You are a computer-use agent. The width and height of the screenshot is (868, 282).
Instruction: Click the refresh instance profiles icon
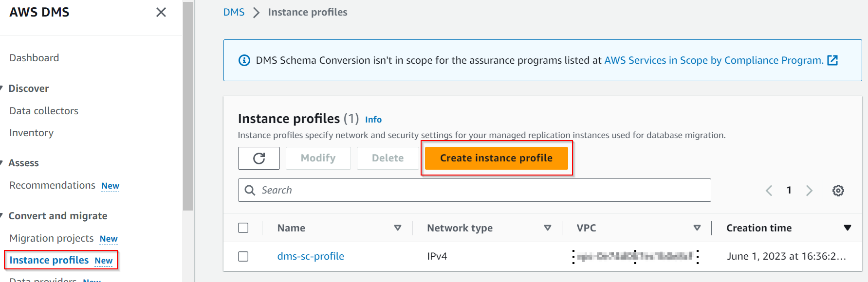pos(259,158)
